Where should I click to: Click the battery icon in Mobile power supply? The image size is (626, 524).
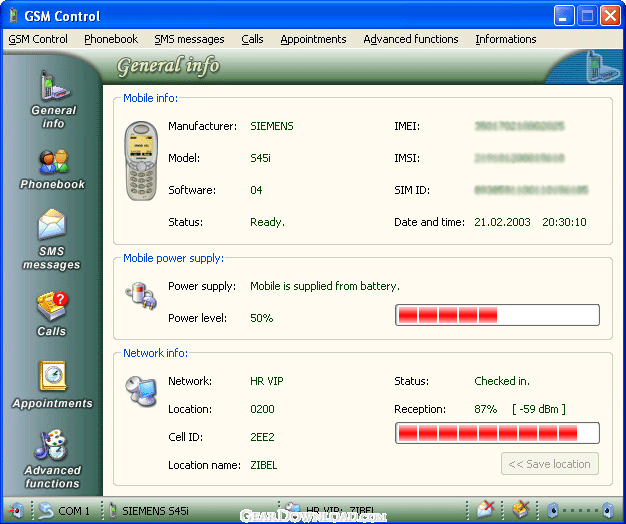click(141, 295)
